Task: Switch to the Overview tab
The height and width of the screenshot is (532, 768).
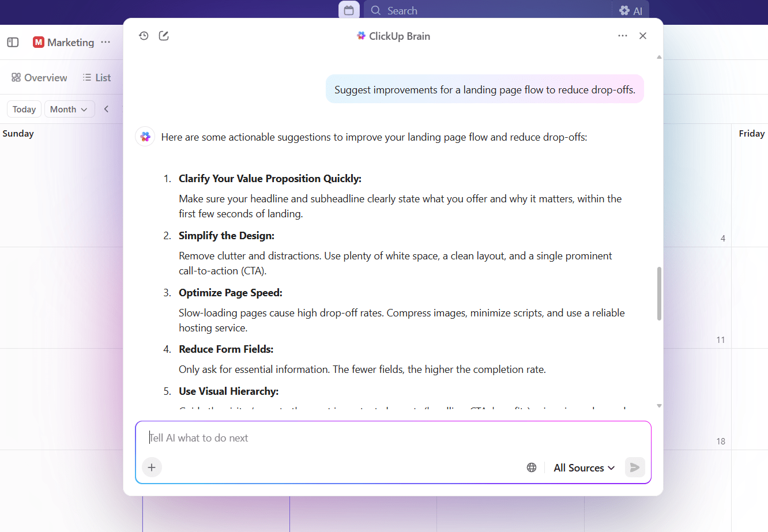Action: click(x=39, y=77)
